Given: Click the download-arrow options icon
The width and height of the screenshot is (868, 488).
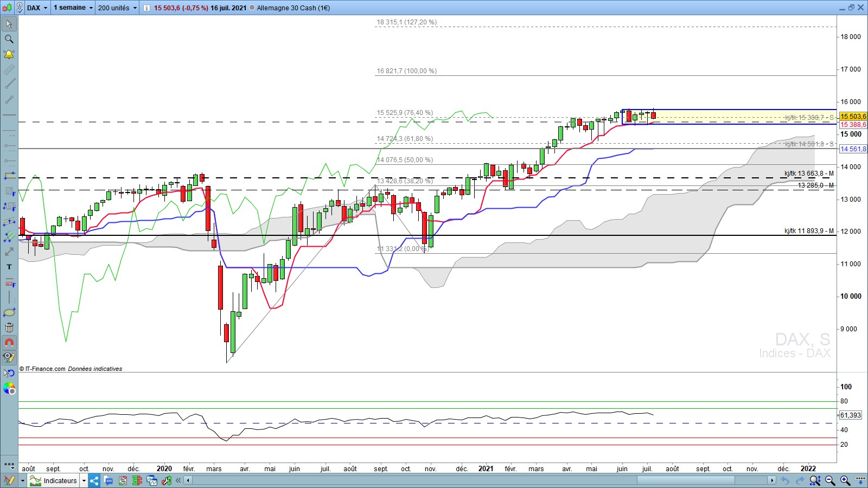Looking at the screenshot, I should click(x=860, y=480).
